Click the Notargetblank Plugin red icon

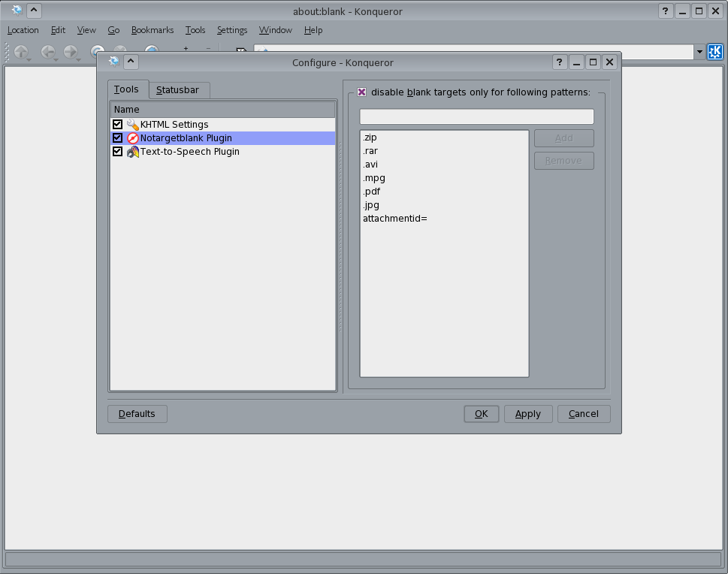click(133, 138)
